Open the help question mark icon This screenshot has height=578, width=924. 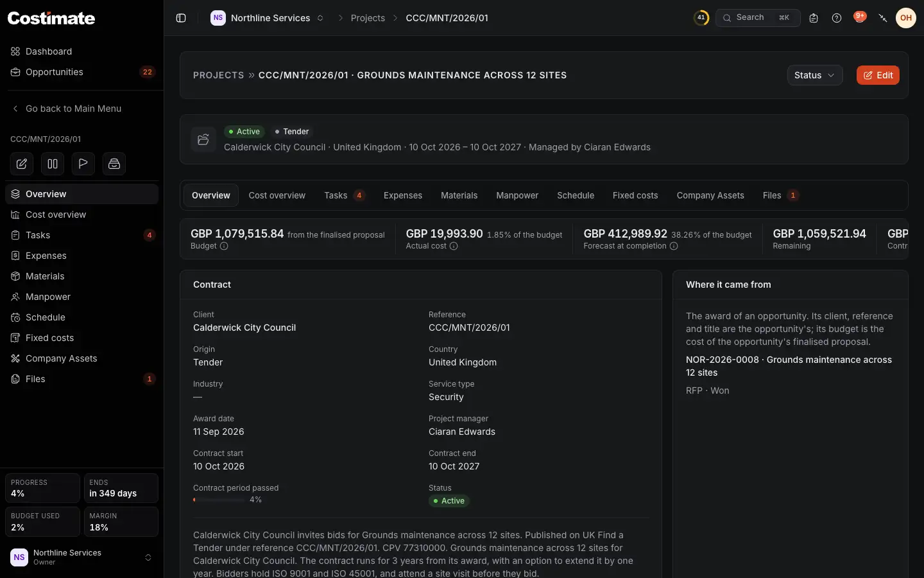(837, 18)
